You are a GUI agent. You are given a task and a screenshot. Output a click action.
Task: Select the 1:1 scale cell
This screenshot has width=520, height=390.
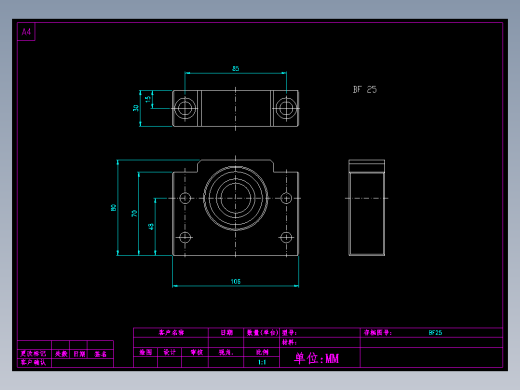tap(262, 362)
